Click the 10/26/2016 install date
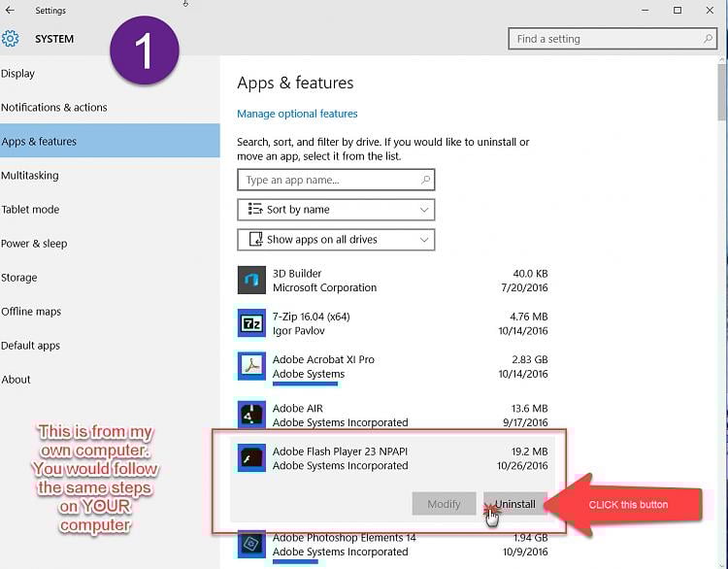Image resolution: width=728 pixels, height=569 pixels. coord(522,465)
